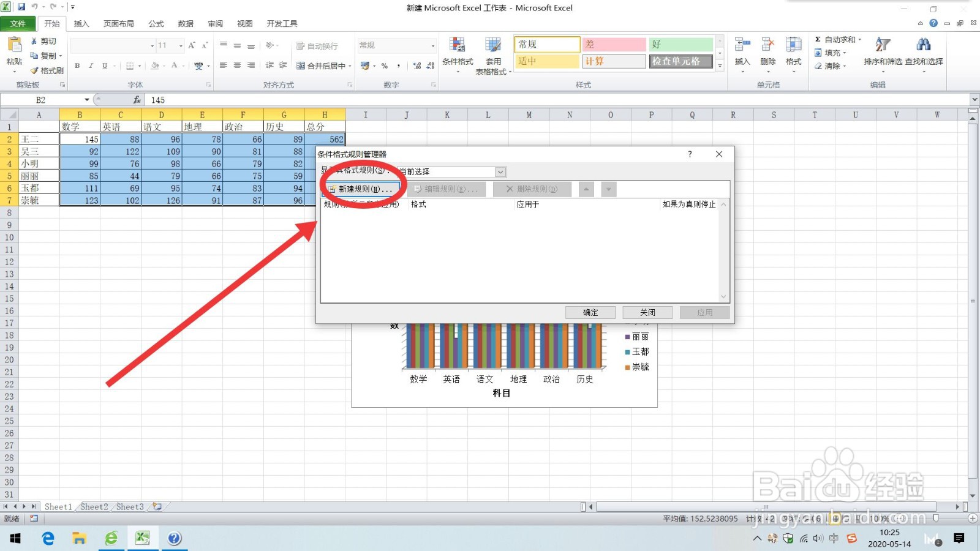Screen dimensions: 980x551
Task: Expand the Name Box dropdown arrow
Action: coord(87,99)
